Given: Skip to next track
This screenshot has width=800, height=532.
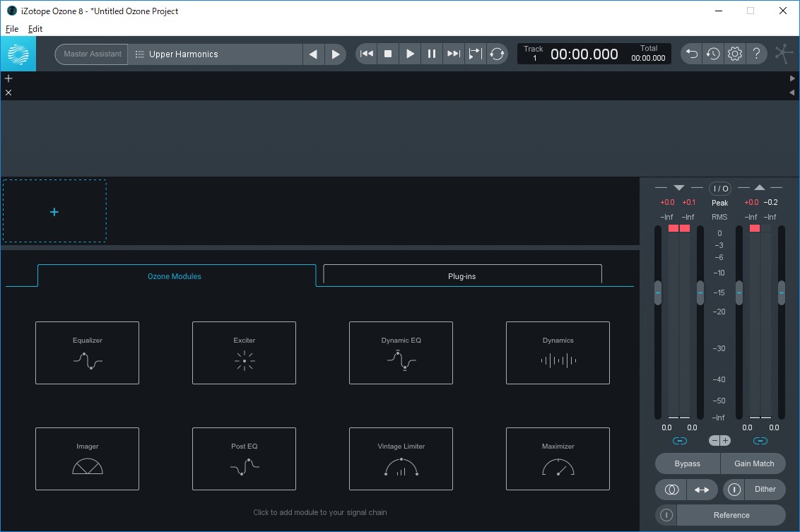Looking at the screenshot, I should (x=453, y=54).
